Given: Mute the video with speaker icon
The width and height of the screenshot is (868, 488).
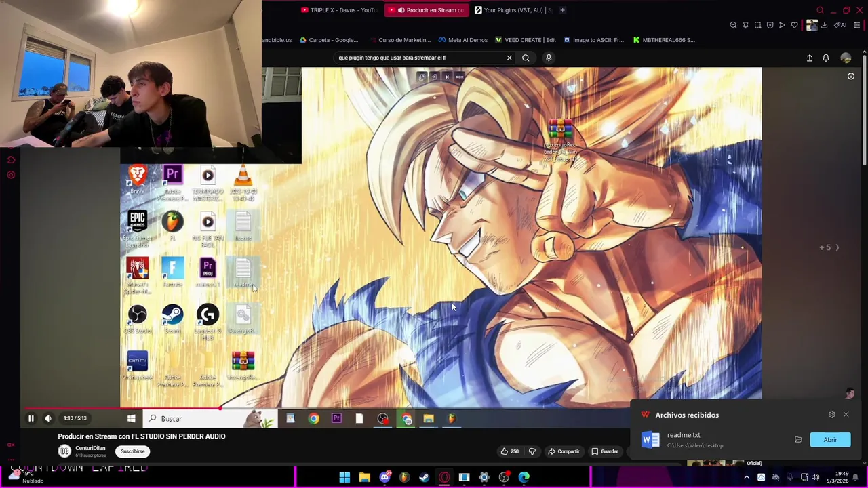Looking at the screenshot, I should click(x=48, y=418).
